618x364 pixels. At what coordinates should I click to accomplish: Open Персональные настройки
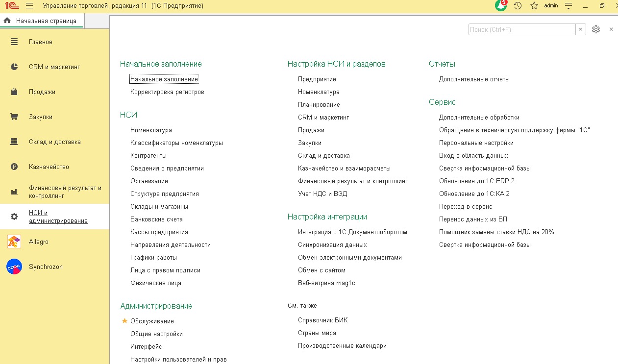click(476, 143)
